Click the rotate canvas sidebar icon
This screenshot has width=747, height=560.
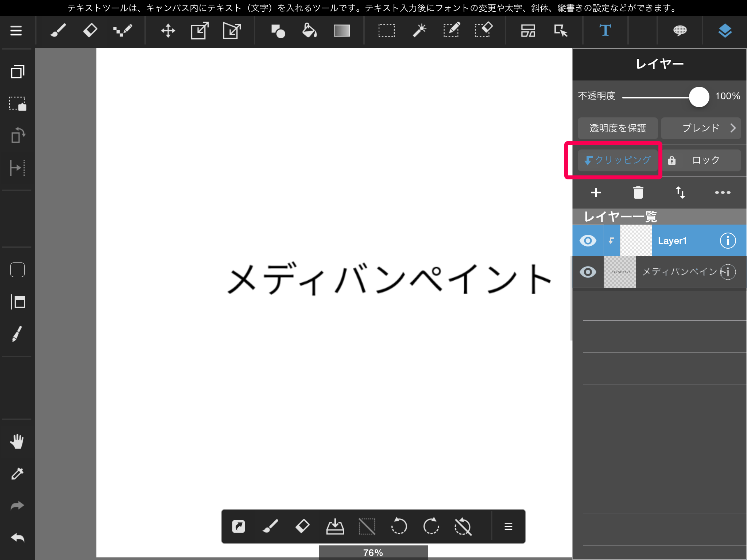[x=18, y=135]
